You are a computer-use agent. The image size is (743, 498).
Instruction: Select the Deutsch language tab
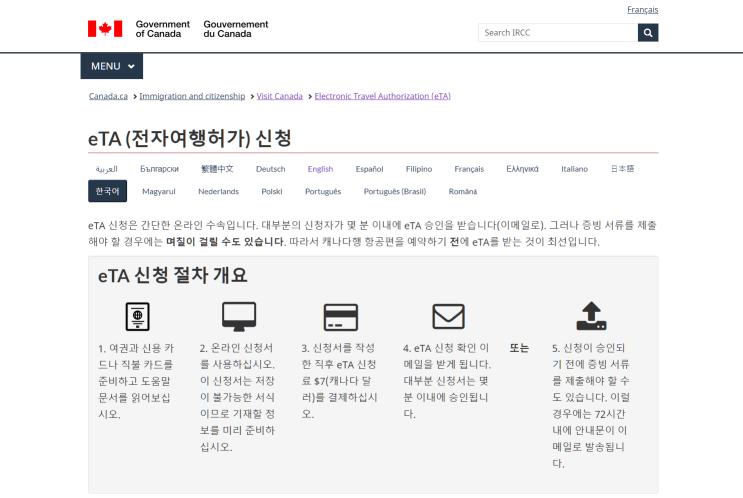point(271,169)
